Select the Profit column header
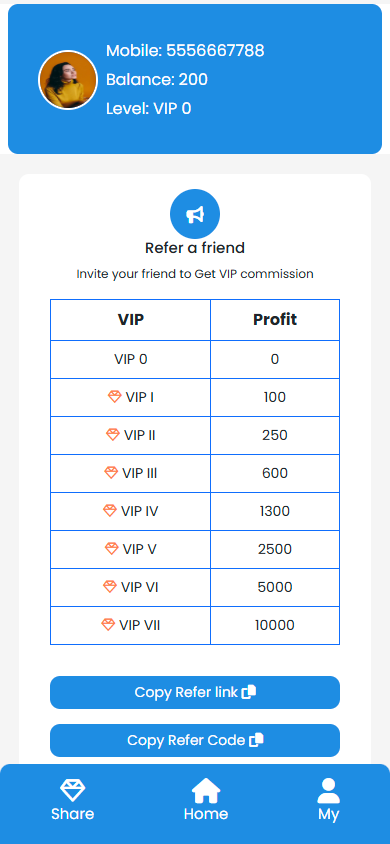Screen dimensions: 390x844 [275, 320]
